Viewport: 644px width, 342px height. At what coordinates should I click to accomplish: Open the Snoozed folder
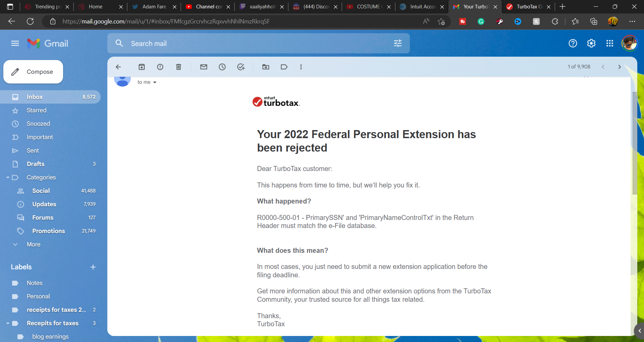(50, 124)
